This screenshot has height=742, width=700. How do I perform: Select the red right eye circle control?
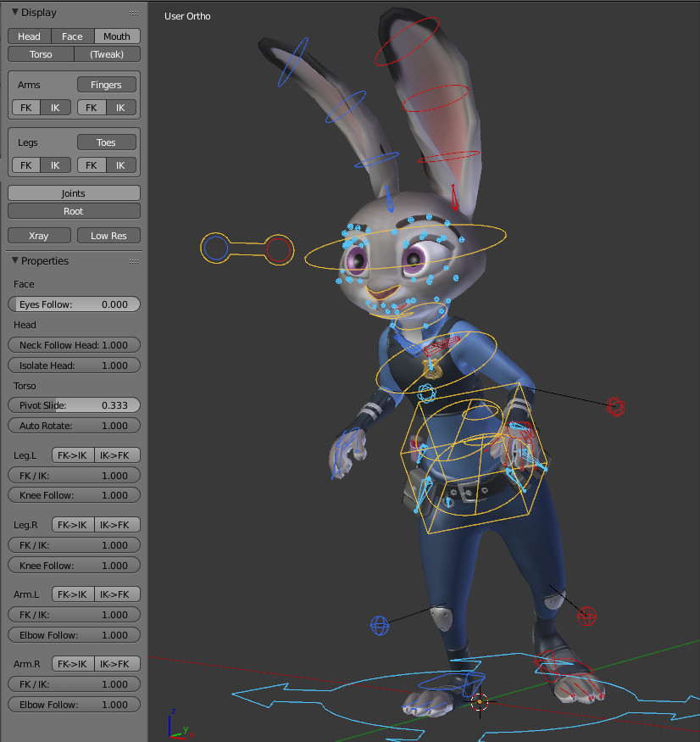coord(278,249)
